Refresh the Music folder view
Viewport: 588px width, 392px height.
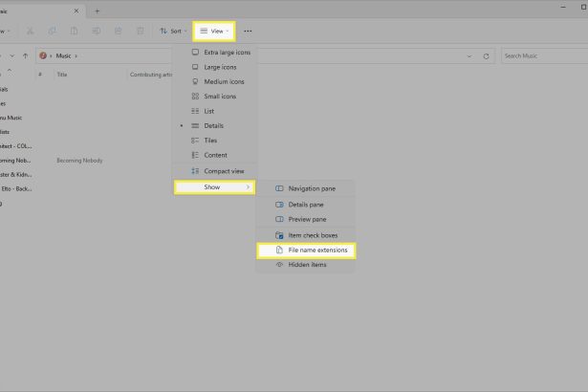486,56
